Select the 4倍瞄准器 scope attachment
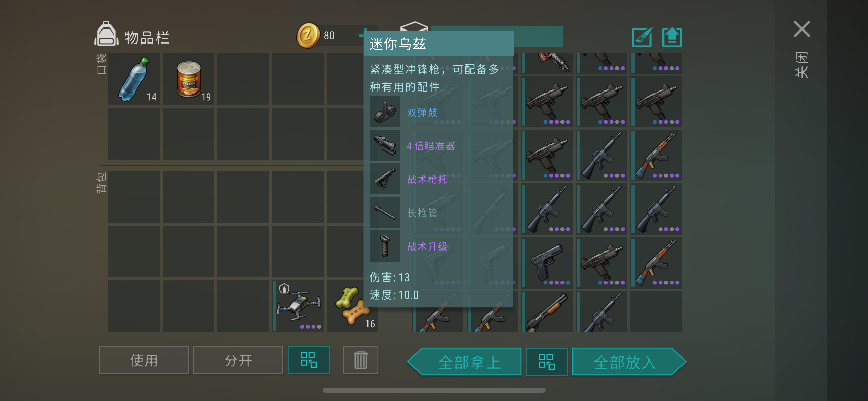The height and width of the screenshot is (401, 868). click(x=431, y=146)
